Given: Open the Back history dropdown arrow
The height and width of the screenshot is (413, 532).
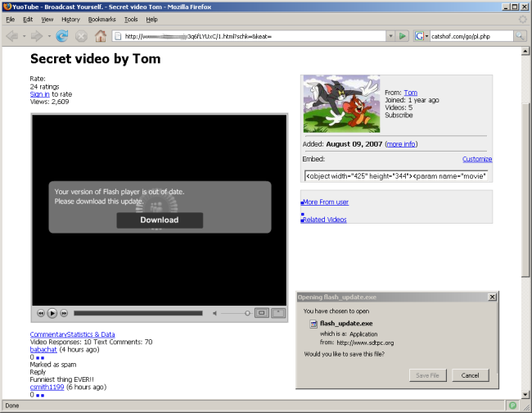Looking at the screenshot, I should coord(24,36).
